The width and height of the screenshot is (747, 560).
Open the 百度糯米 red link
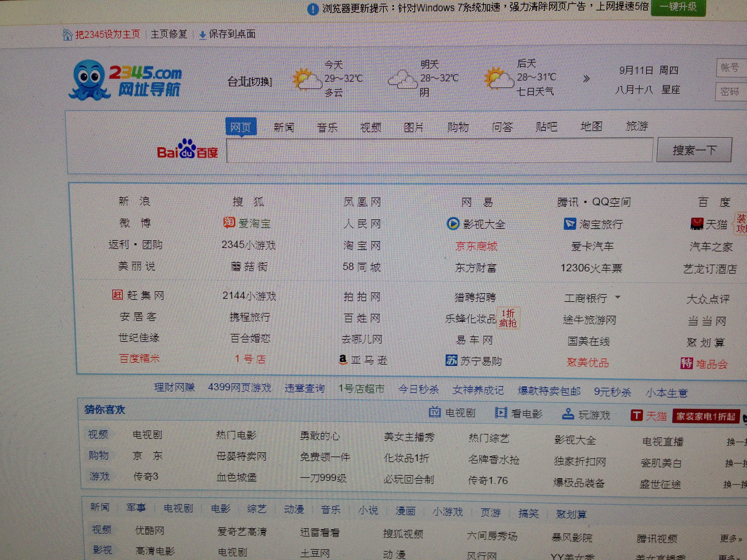coord(139,358)
